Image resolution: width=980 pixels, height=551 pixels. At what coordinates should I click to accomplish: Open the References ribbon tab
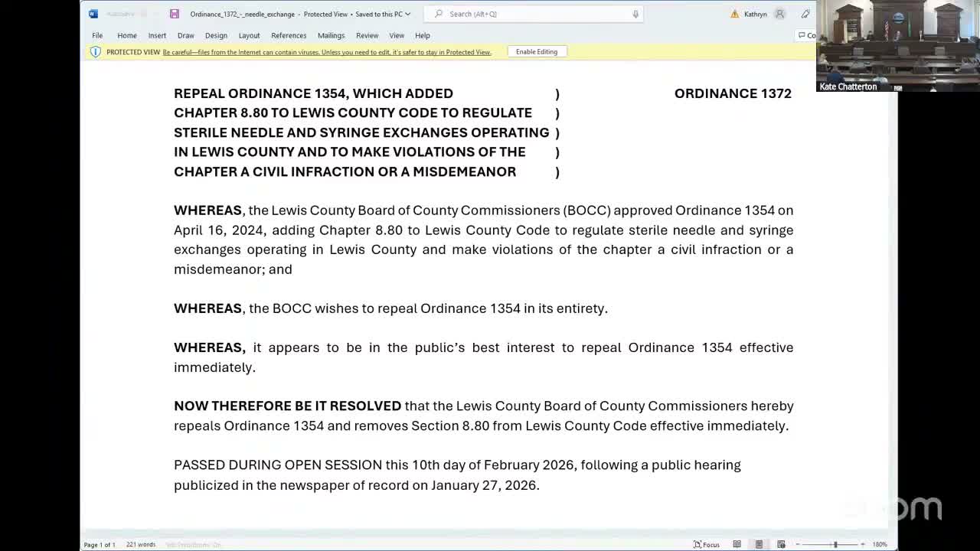289,35
